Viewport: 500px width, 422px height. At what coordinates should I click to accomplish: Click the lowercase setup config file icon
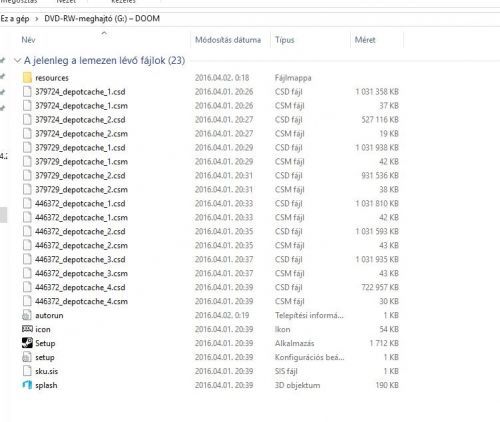(x=27, y=357)
